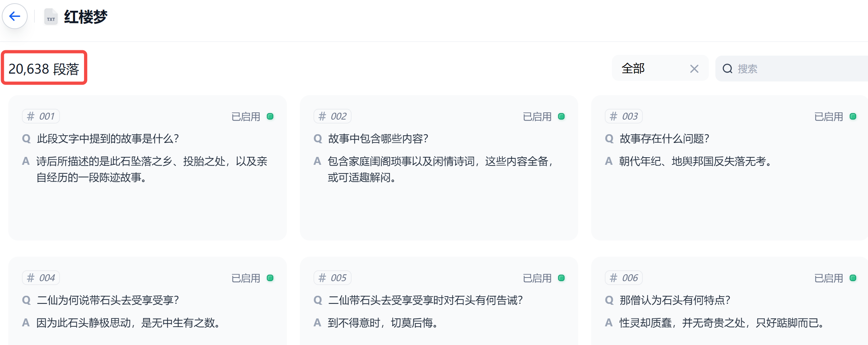Clear the 全部 filter with X
Viewport: 868px width, 345px height.
tap(694, 69)
